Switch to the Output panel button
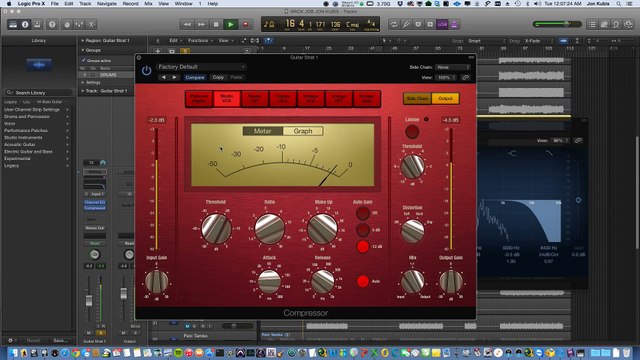Viewport: 640px width, 360px height. [445, 98]
